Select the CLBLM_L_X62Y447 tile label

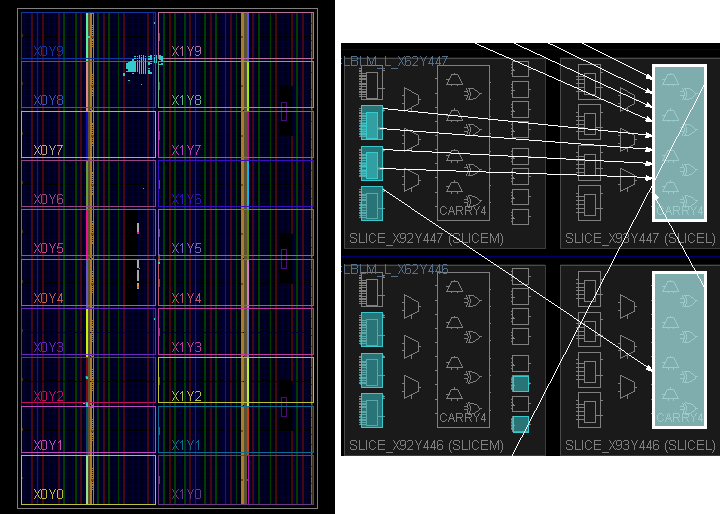click(x=396, y=62)
